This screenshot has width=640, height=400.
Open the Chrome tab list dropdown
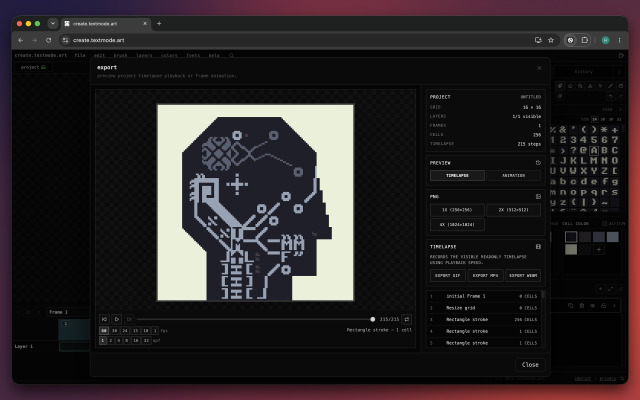pos(53,24)
